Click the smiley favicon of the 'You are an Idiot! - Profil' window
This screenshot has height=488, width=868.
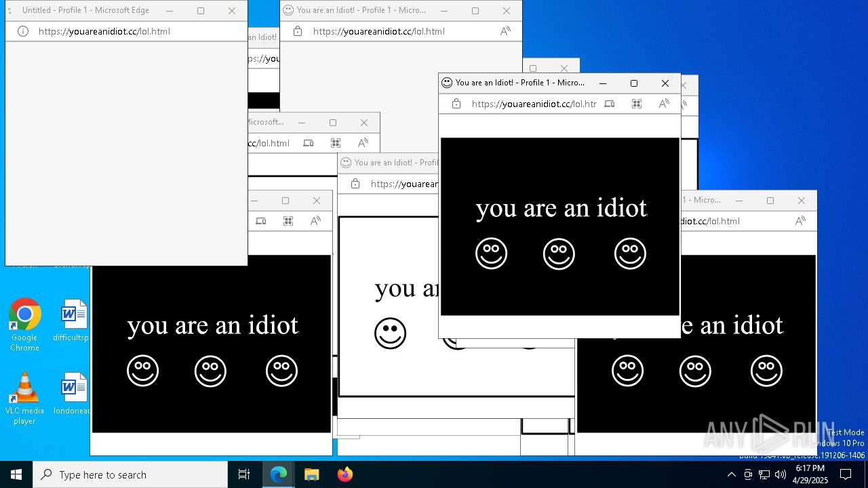pyautogui.click(x=346, y=163)
